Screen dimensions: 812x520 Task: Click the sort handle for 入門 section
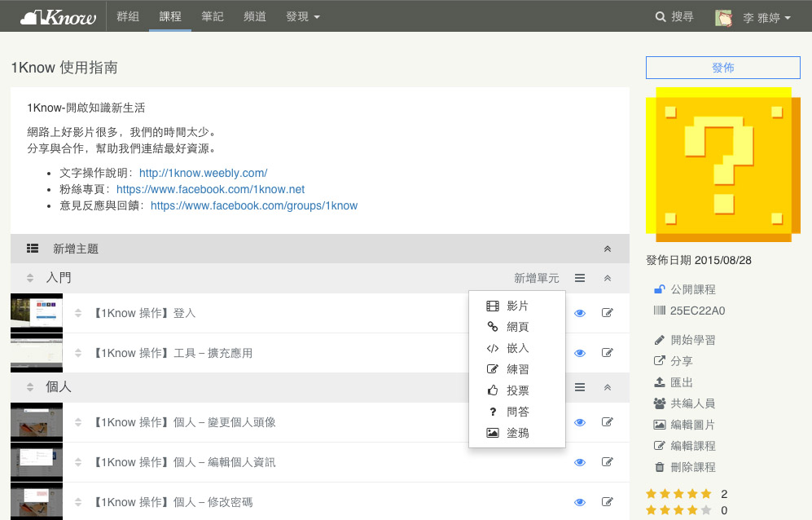click(x=30, y=279)
